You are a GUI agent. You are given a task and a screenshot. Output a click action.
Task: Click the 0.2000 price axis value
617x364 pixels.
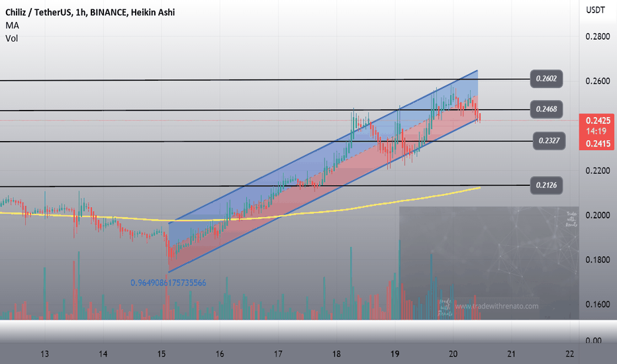click(x=598, y=215)
